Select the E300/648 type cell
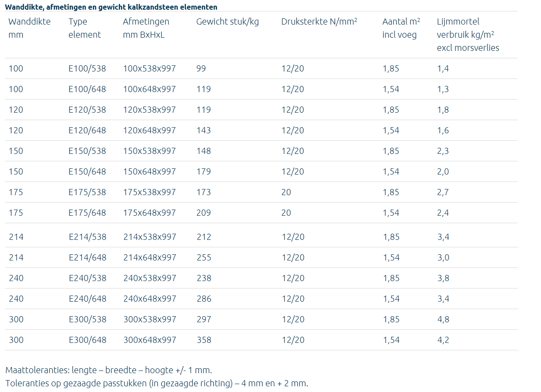The image size is (541, 392). coord(88,340)
